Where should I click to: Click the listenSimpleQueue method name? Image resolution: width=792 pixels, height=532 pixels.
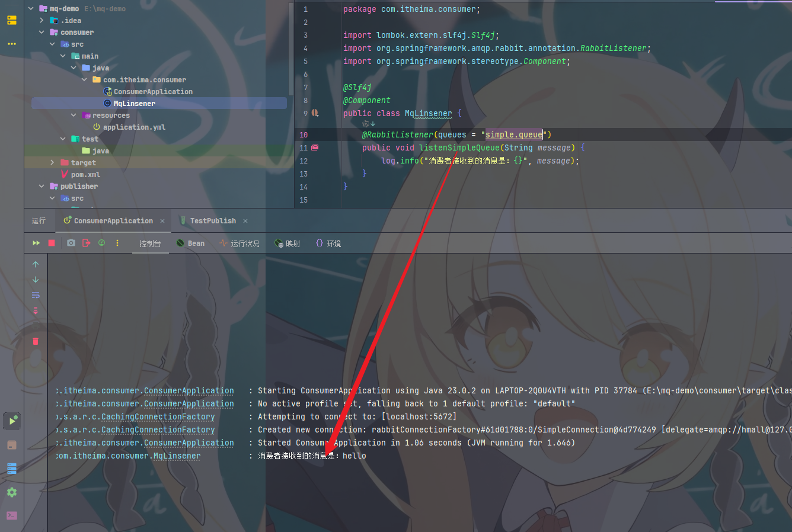459,148
